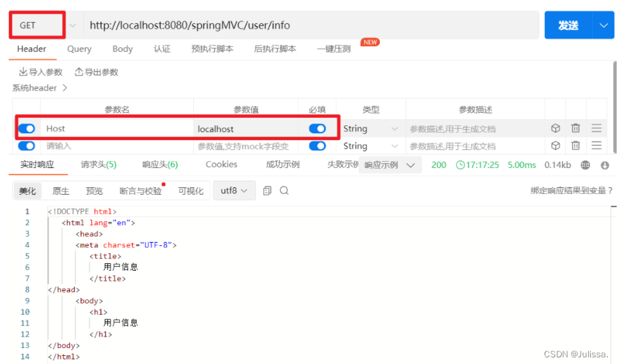Switch to the Body tab
The image size is (618, 364).
pyautogui.click(x=123, y=49)
